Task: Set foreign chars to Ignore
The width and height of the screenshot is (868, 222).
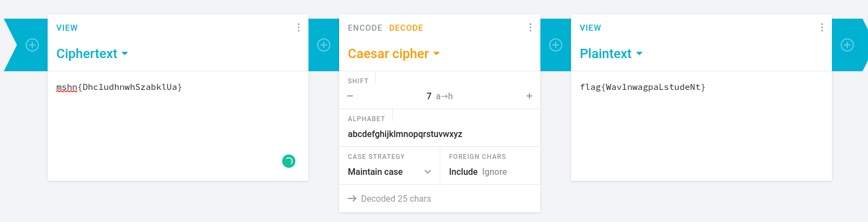Action: (x=494, y=172)
